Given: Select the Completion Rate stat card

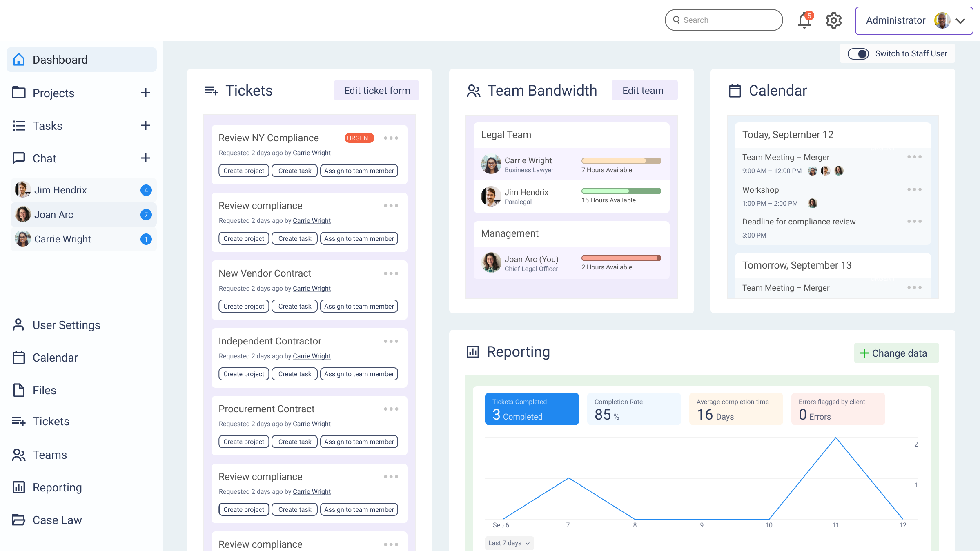Looking at the screenshot, I should [x=634, y=409].
